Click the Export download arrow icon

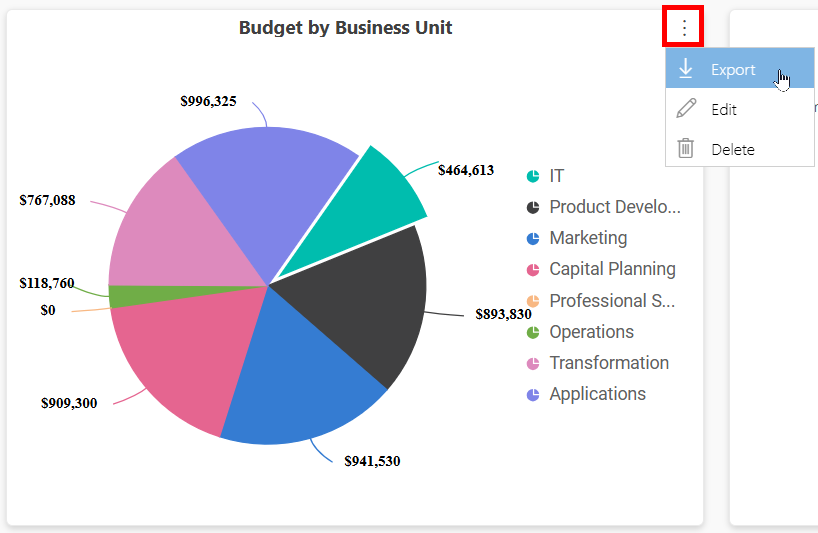tap(685, 69)
